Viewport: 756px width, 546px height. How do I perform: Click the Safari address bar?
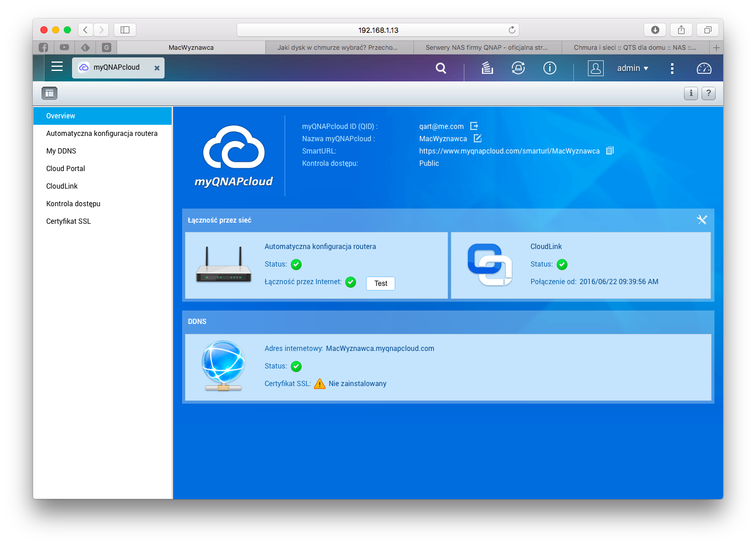pyautogui.click(x=378, y=30)
